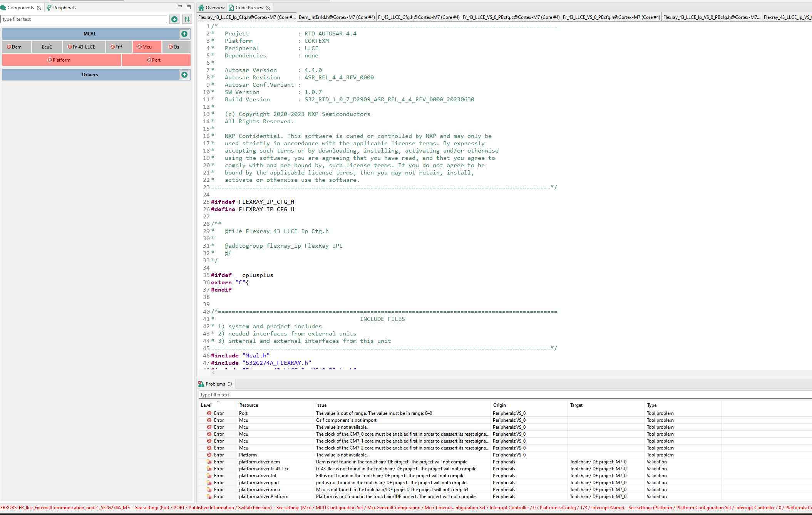812x515 pixels.
Task: Switch to the Peripherals tab
Action: [61, 8]
